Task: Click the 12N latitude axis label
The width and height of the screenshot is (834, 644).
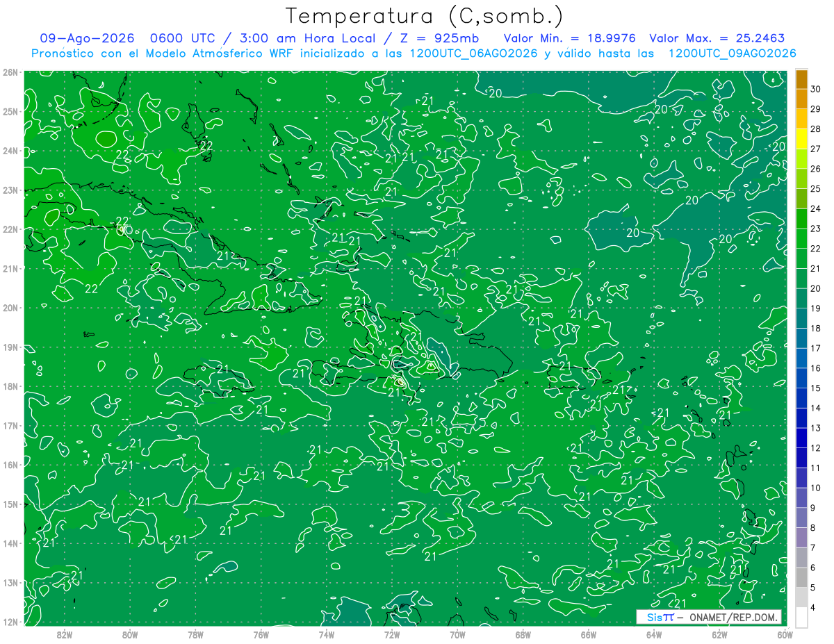Action: click(x=10, y=622)
